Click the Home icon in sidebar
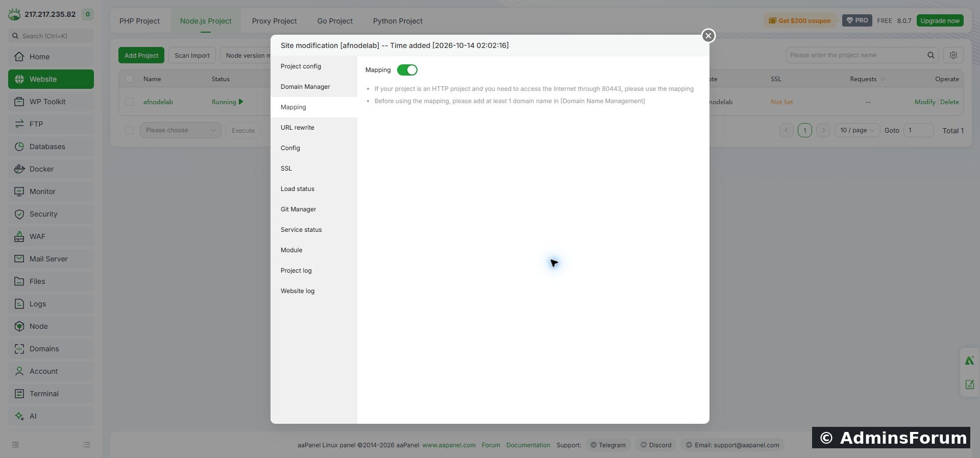The image size is (980, 458). point(19,57)
